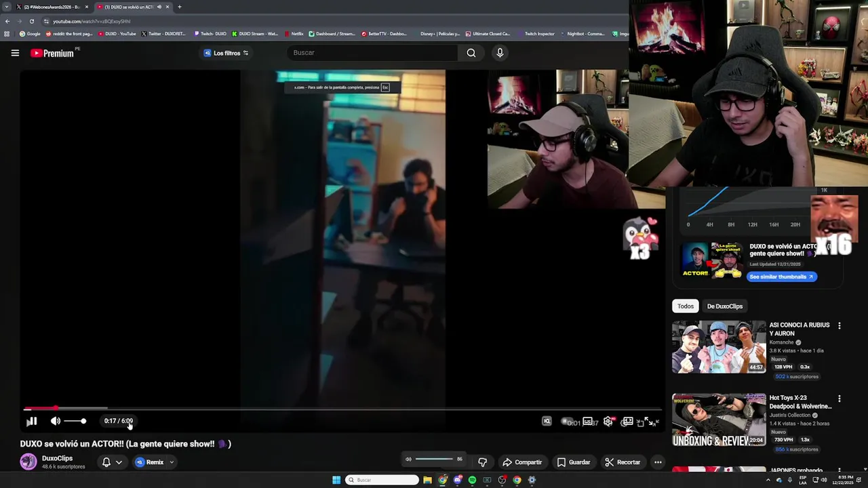Adjust the 86 volume booster slider
868x488 pixels.
pyautogui.click(x=434, y=459)
